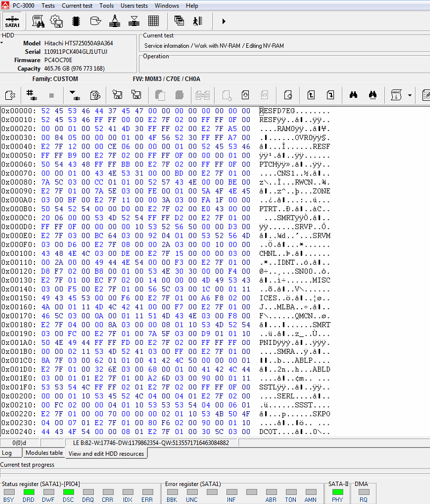
Task: Click the page with down-turn arrow icon
Action: (x=330, y=95)
